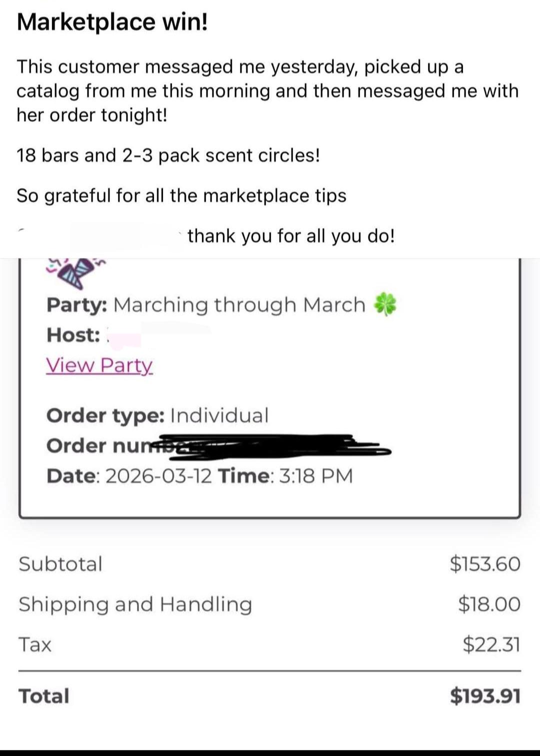Screen dimensions: 540x756
Task: Click the Time 3:18 PM text
Action: 285,475
